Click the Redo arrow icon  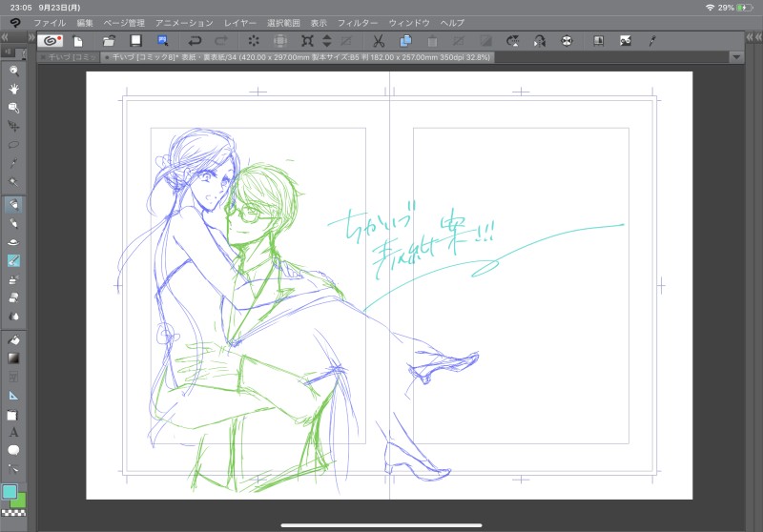tap(221, 41)
